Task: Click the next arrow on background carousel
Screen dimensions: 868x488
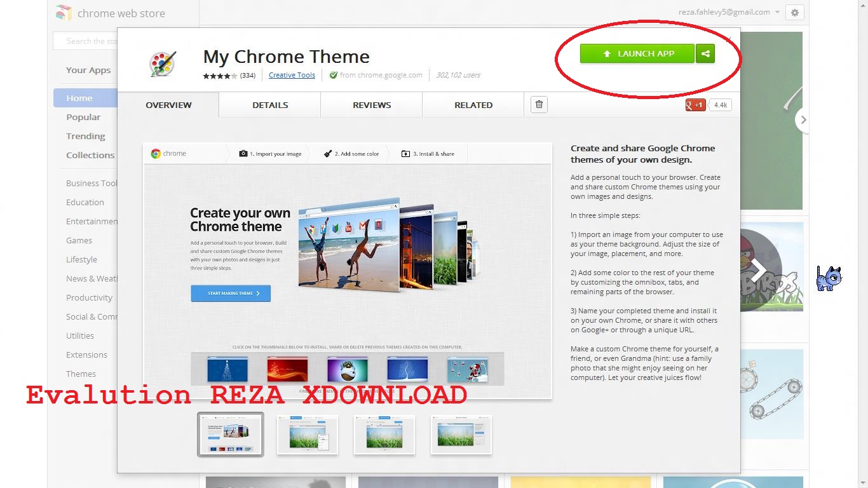Action: click(x=803, y=119)
